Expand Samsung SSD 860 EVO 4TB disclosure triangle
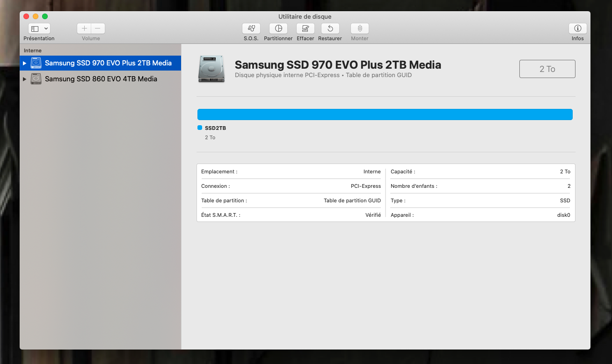This screenshot has height=364, width=612. (25, 79)
